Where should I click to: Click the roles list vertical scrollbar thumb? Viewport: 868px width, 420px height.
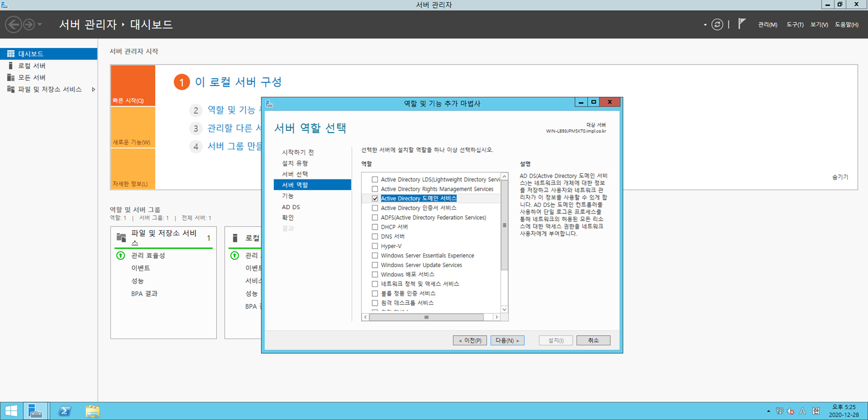[504, 225]
